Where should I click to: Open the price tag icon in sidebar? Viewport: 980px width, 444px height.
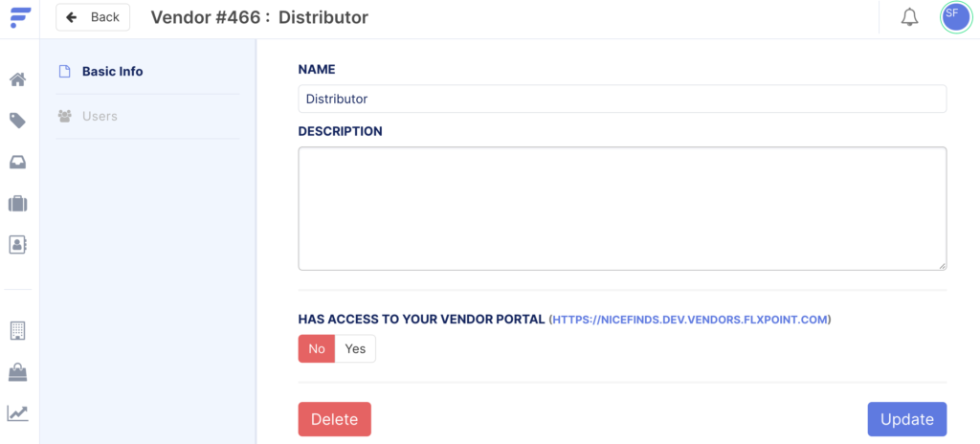tap(17, 121)
